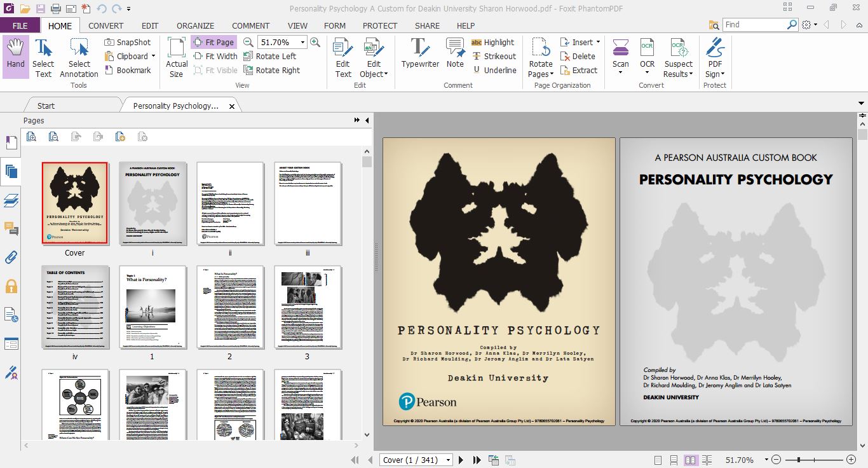The height and width of the screenshot is (468, 868).
Task: Jump to the last page
Action: tap(475, 460)
